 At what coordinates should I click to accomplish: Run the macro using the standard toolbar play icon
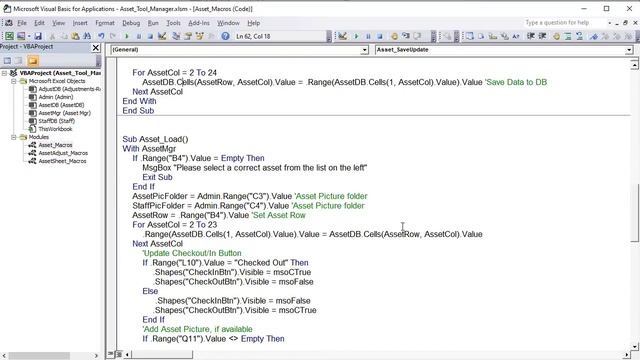(127, 36)
